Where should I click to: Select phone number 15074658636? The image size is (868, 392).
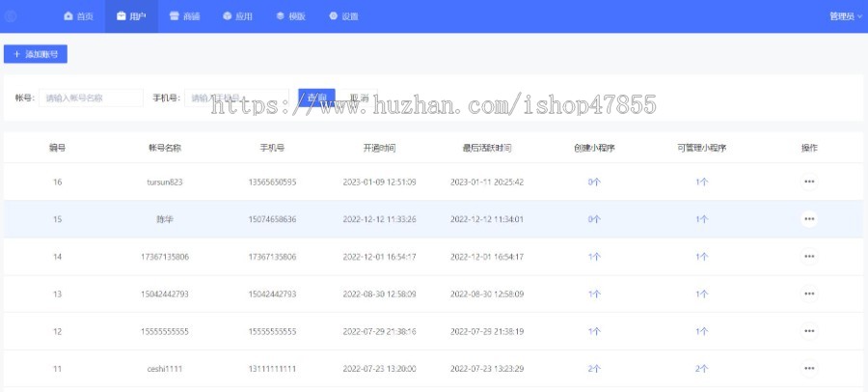pos(272,219)
